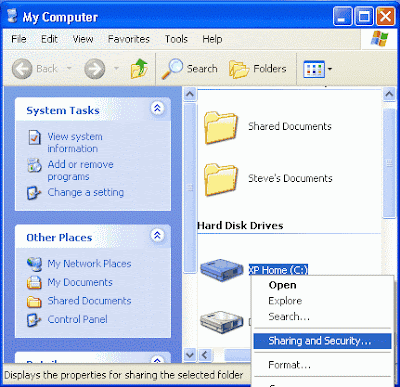Image resolution: width=400 pixels, height=387 pixels.
Task: Select Steve's Documents folder icon
Action: click(221, 179)
